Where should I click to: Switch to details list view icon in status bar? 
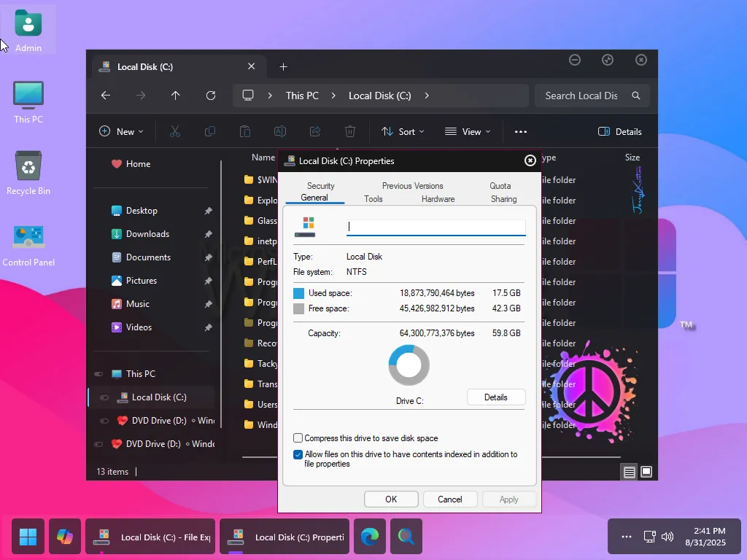(630, 472)
